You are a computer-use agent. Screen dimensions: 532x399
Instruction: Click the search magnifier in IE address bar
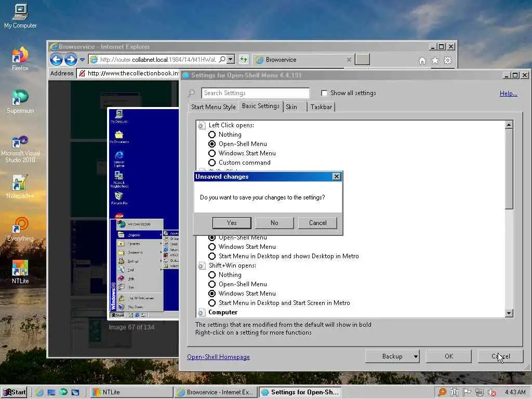coord(222,60)
